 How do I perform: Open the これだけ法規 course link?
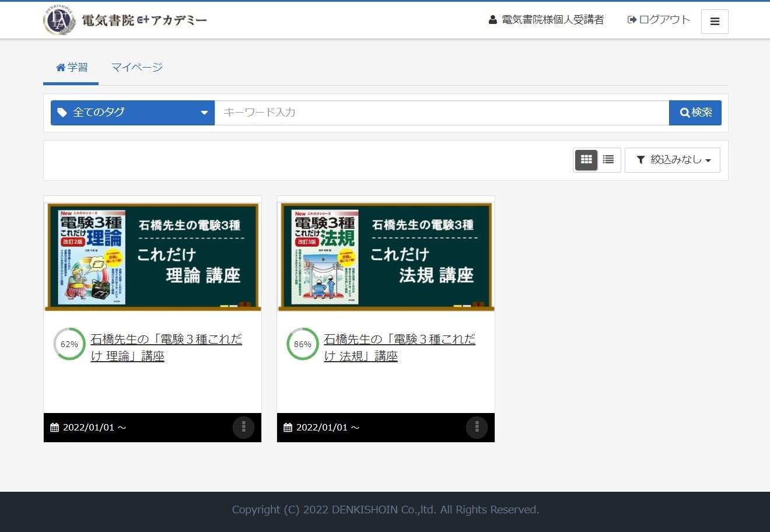point(400,346)
